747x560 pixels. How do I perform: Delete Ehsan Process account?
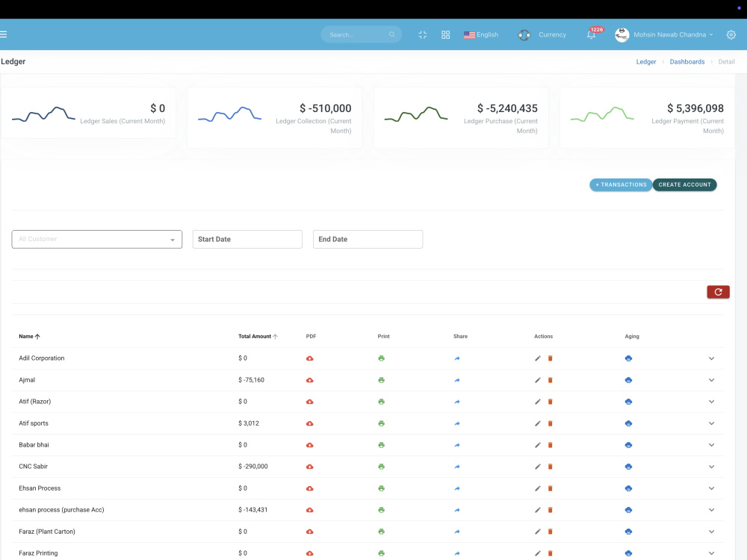coord(551,488)
